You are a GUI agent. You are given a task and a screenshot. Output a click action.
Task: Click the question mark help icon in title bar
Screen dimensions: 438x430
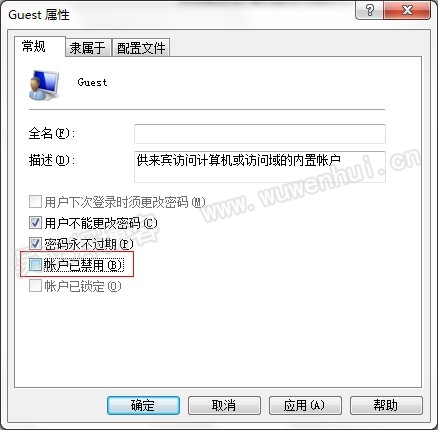[x=369, y=10]
